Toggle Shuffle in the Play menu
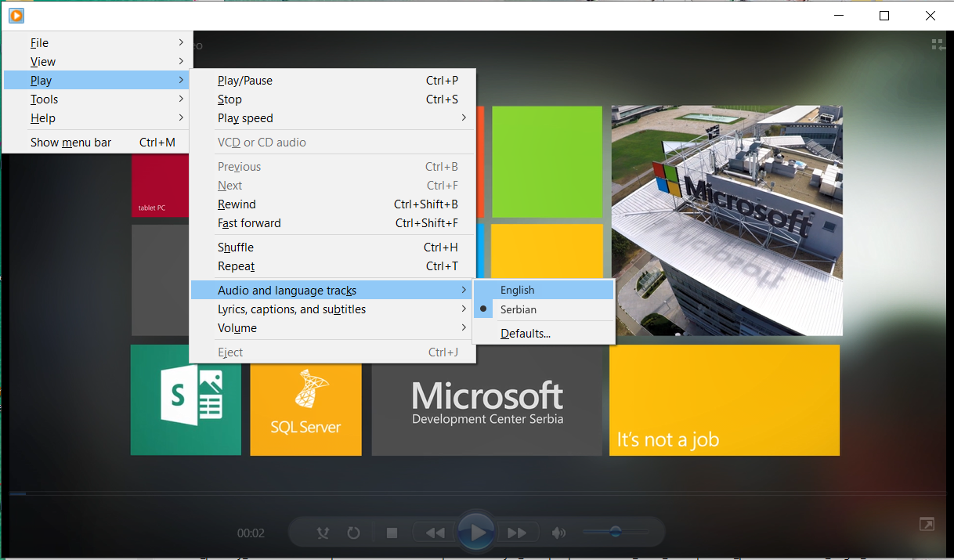954x560 pixels. click(333, 247)
